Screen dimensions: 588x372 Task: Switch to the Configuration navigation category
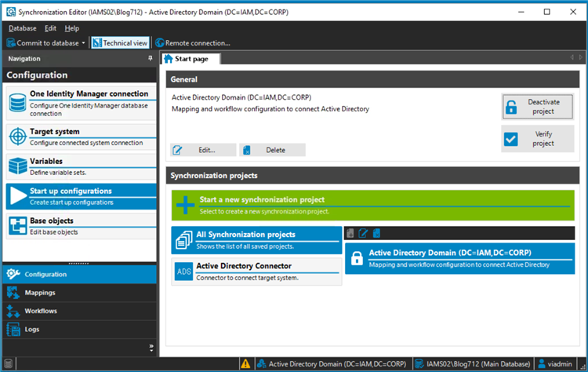[x=79, y=275]
